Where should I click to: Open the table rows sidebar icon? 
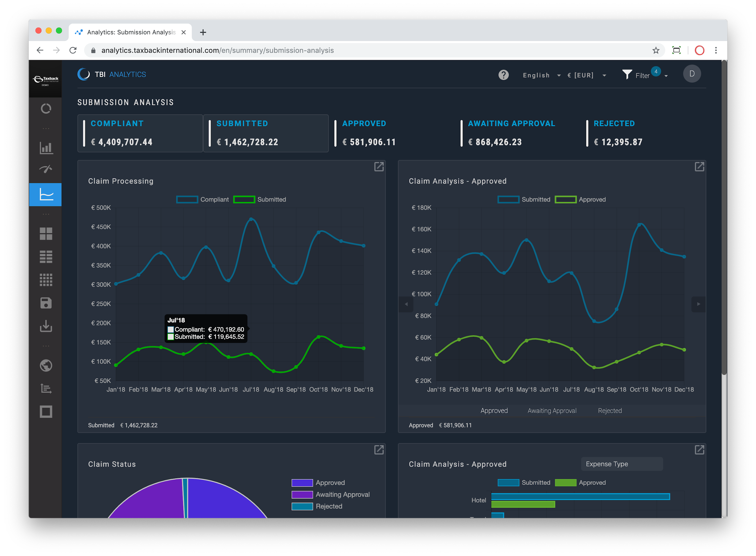pos(46,256)
